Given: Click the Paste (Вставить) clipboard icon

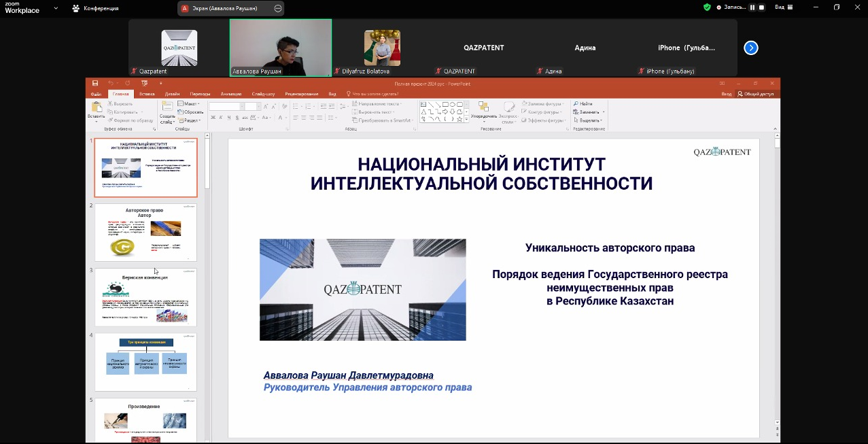Looking at the screenshot, I should (96, 107).
